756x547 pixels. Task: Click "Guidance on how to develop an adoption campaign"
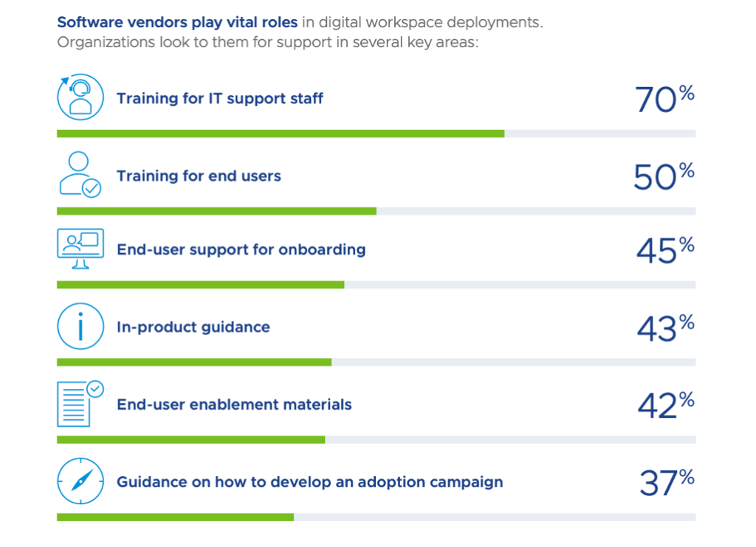click(309, 482)
